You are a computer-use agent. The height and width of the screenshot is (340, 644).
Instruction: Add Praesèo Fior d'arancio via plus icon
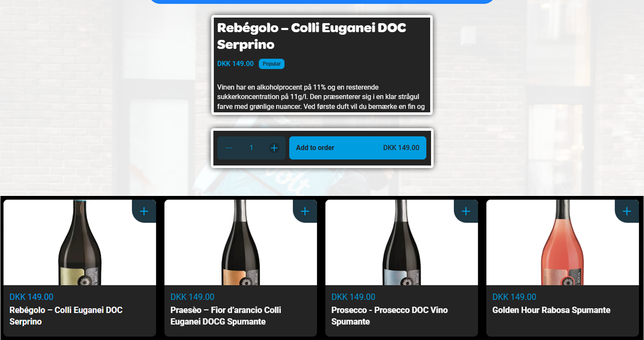click(x=305, y=211)
